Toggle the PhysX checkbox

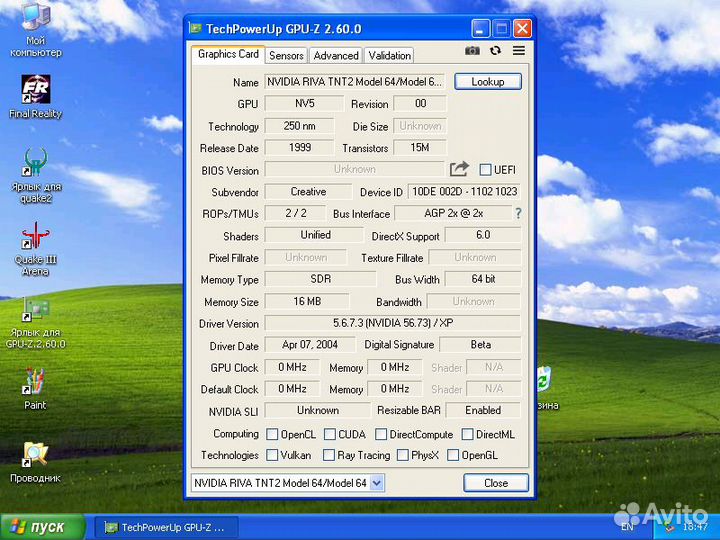tap(402, 455)
